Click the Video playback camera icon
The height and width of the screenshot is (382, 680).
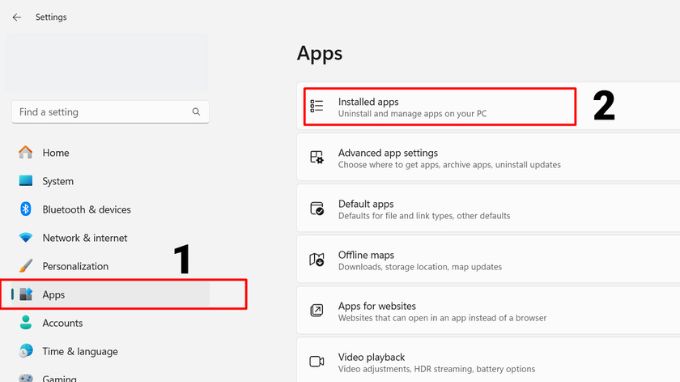click(317, 362)
